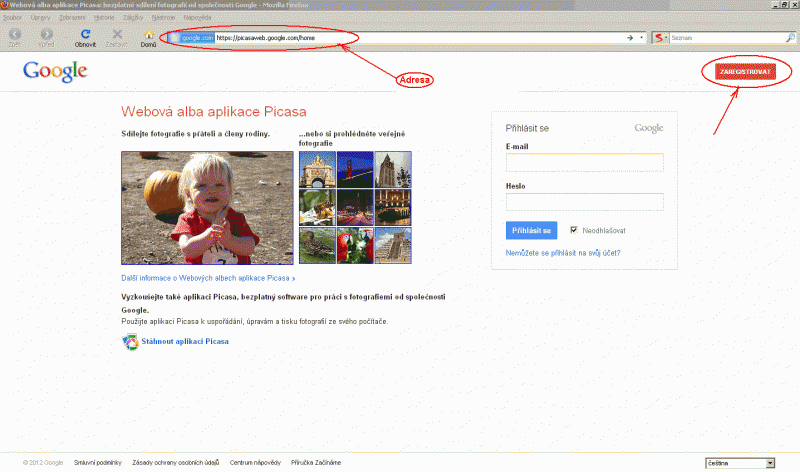Open 'Nemůžete se přihlásit na svůj účet?' link
The image size is (800, 472).
[x=563, y=253]
